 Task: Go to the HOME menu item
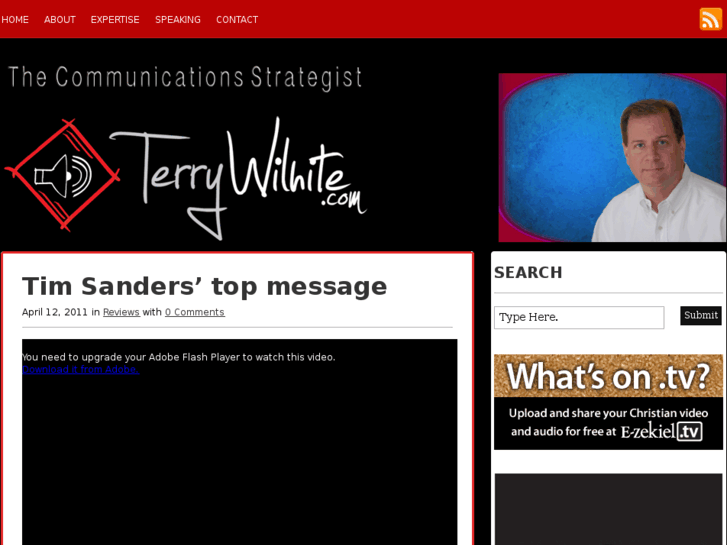coord(15,19)
